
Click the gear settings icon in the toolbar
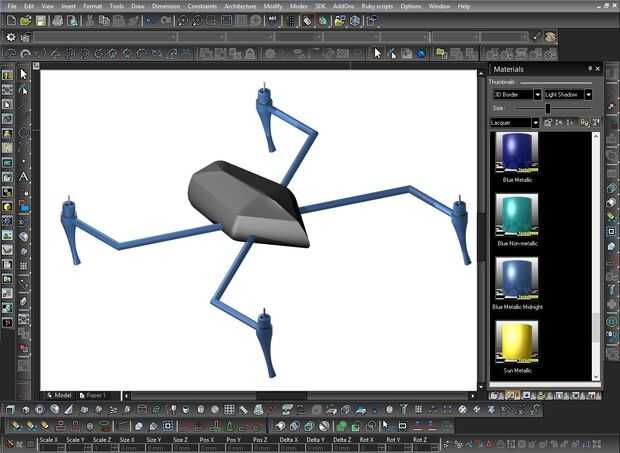click(x=11, y=37)
